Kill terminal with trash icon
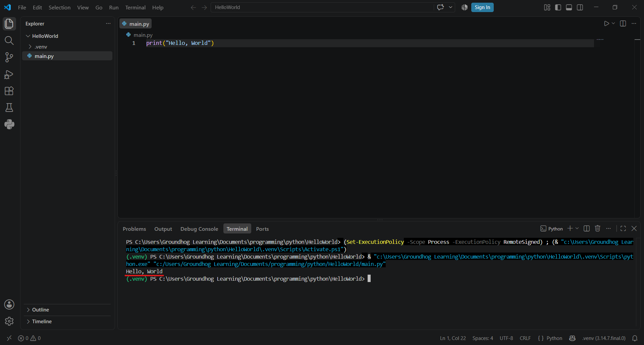The width and height of the screenshot is (644, 345). [597, 228]
